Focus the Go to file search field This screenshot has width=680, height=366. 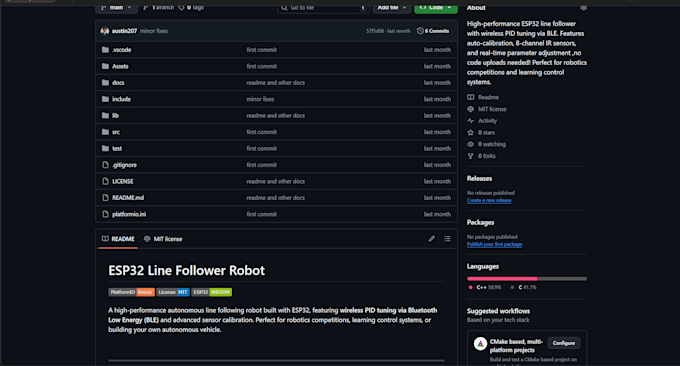point(323,7)
